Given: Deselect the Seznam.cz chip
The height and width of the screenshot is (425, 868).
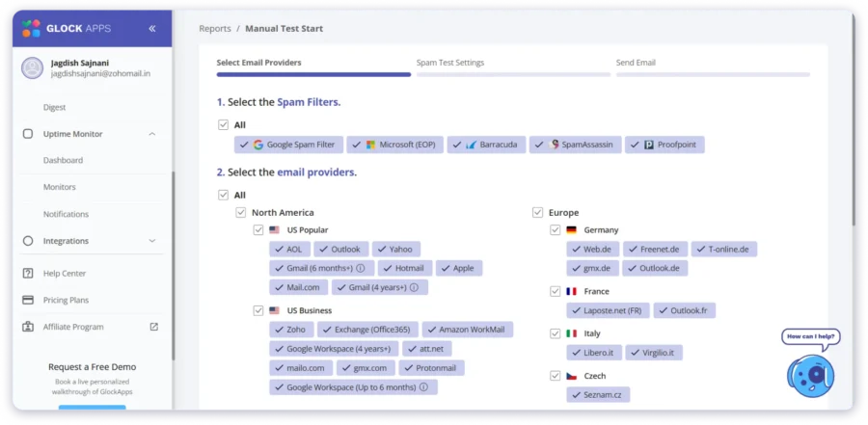Looking at the screenshot, I should (598, 394).
